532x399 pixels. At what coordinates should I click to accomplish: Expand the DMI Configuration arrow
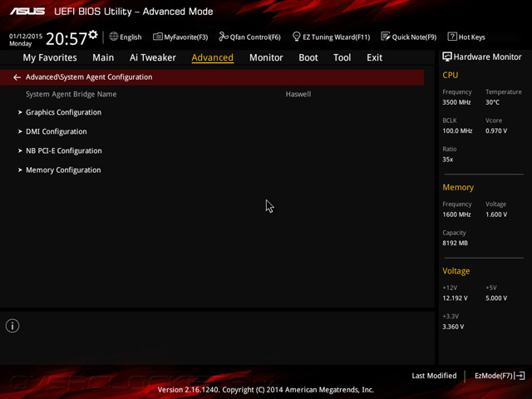coord(20,131)
